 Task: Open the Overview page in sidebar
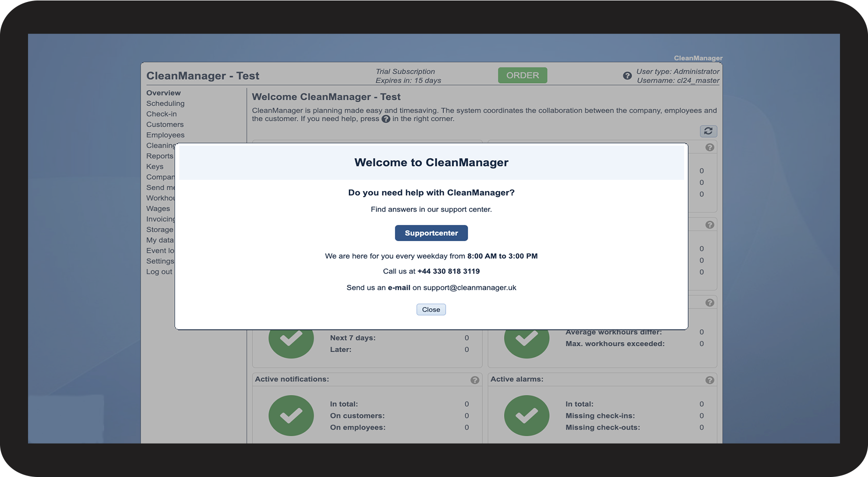coord(164,93)
